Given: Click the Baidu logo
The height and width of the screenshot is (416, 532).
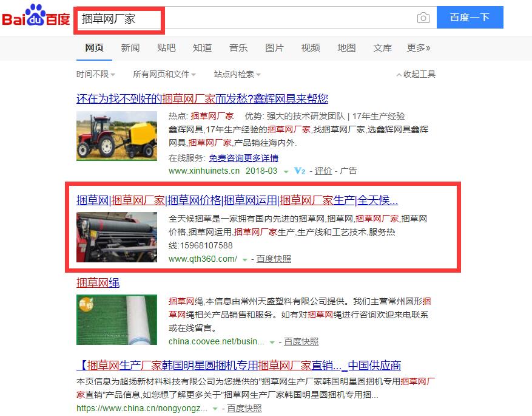Looking at the screenshot, I should (x=36, y=16).
